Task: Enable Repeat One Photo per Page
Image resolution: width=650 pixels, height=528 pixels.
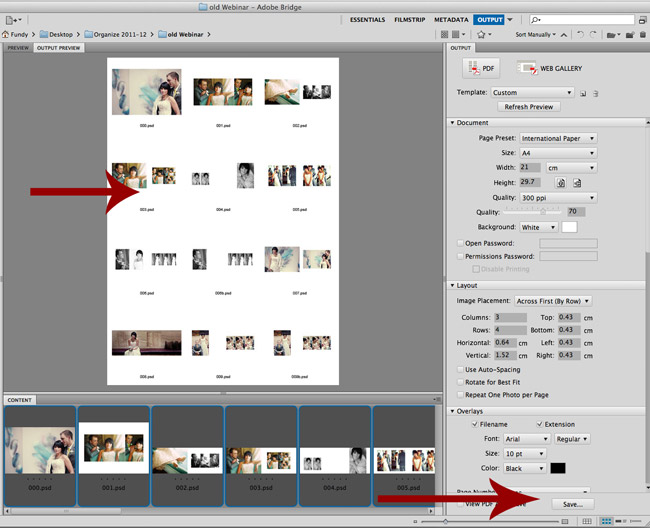Action: 460,395
